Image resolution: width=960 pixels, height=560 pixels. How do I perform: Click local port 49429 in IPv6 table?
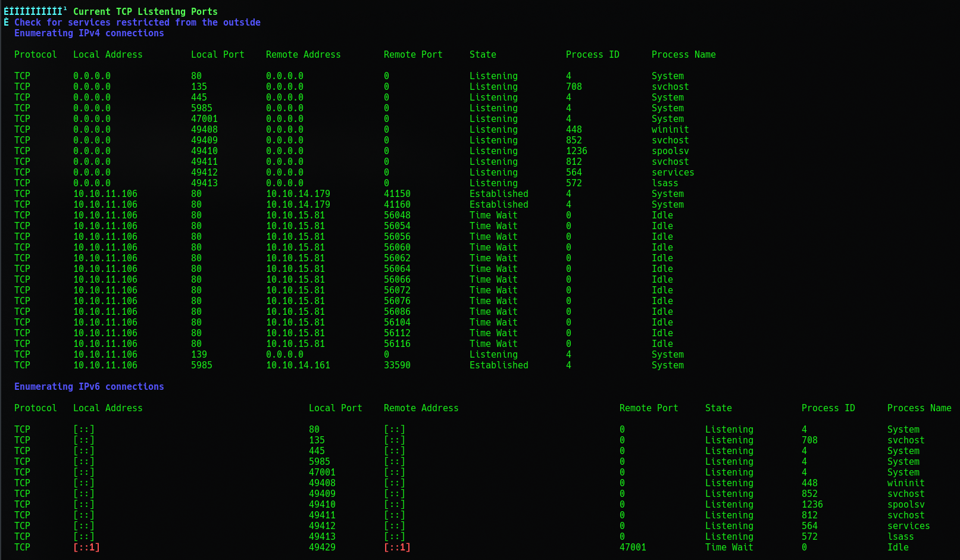pyautogui.click(x=322, y=547)
